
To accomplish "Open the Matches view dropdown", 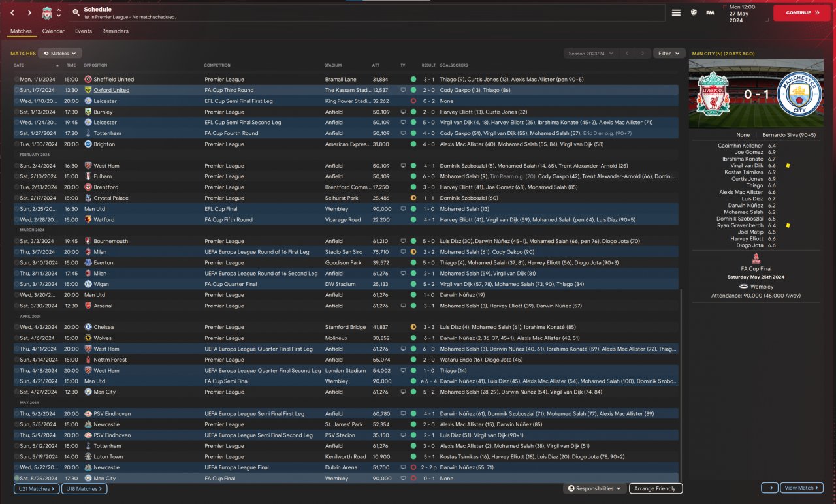I will click(x=60, y=54).
